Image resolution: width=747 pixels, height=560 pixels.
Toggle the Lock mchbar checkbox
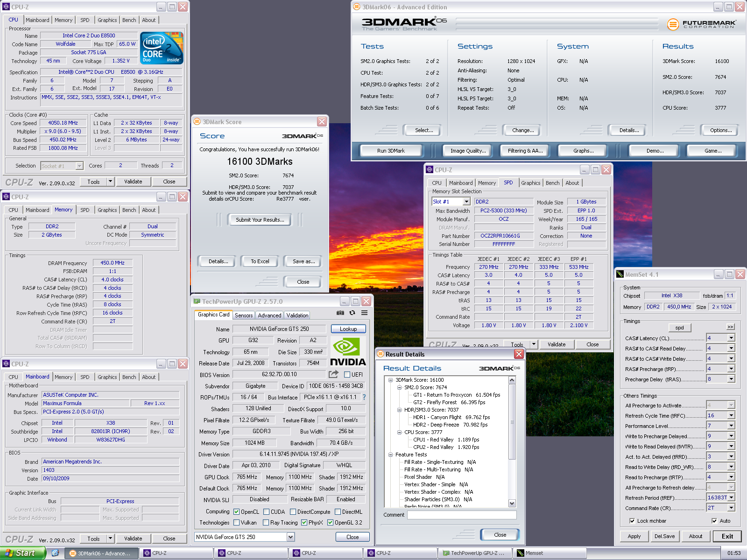(x=632, y=521)
